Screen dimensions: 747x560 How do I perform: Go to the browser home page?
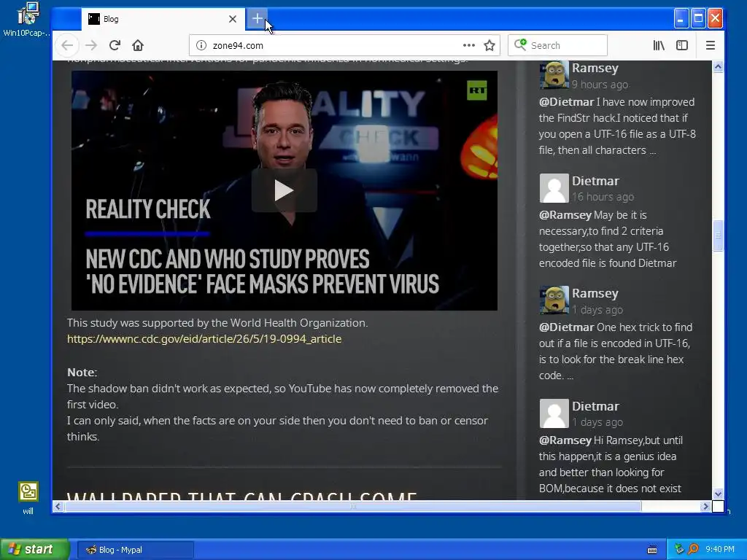pos(138,45)
